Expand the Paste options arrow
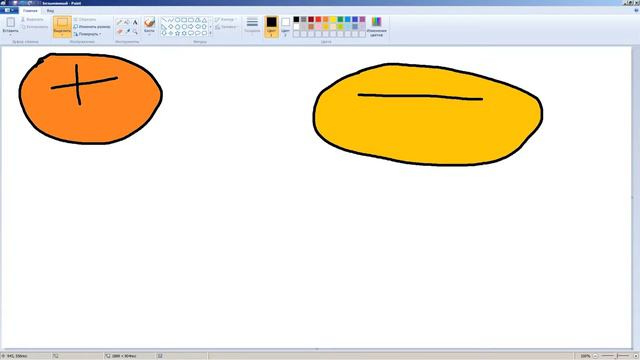 coord(11,34)
